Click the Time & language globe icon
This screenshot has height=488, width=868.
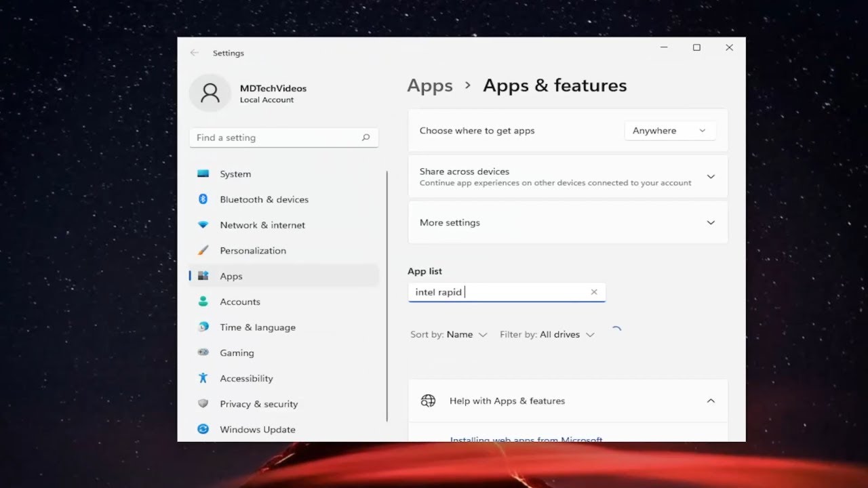click(203, 327)
